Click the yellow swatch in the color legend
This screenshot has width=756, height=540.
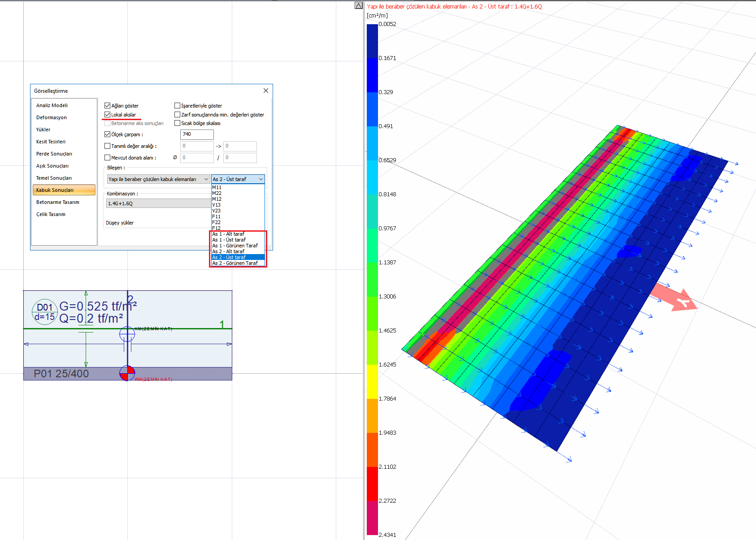coord(372,381)
